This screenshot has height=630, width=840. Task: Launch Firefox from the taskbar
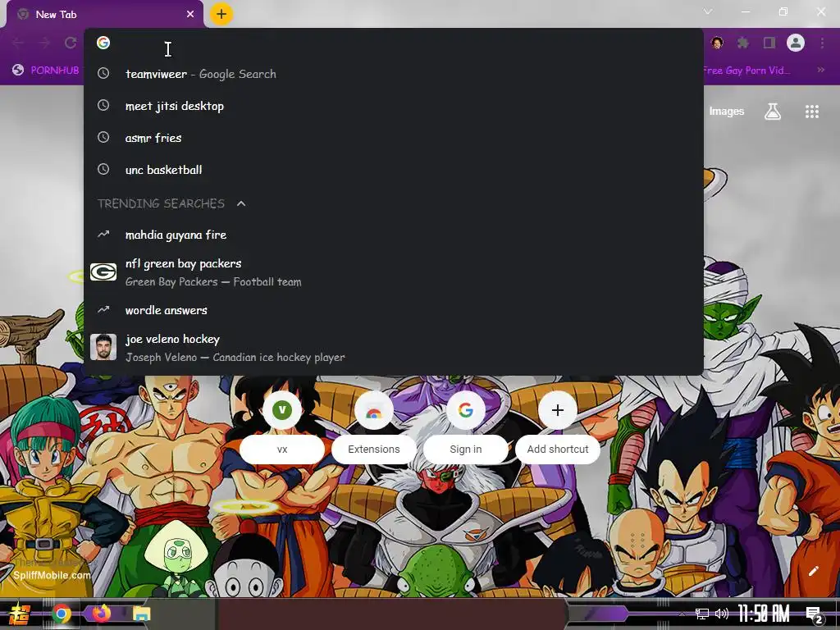[102, 614]
